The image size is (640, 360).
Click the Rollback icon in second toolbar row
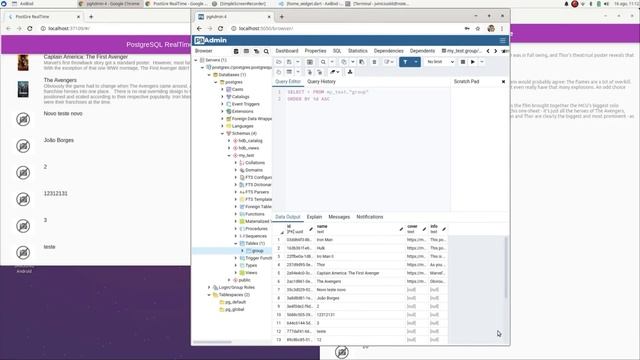320,72
